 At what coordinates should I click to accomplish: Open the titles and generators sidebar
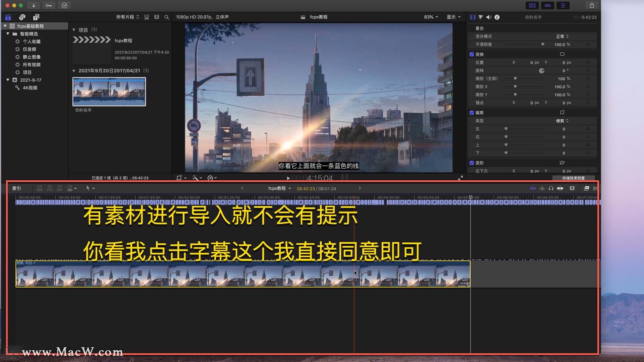click(x=36, y=17)
